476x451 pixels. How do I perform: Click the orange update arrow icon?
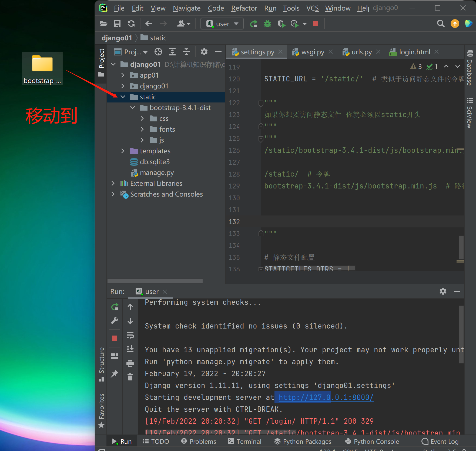455,24
